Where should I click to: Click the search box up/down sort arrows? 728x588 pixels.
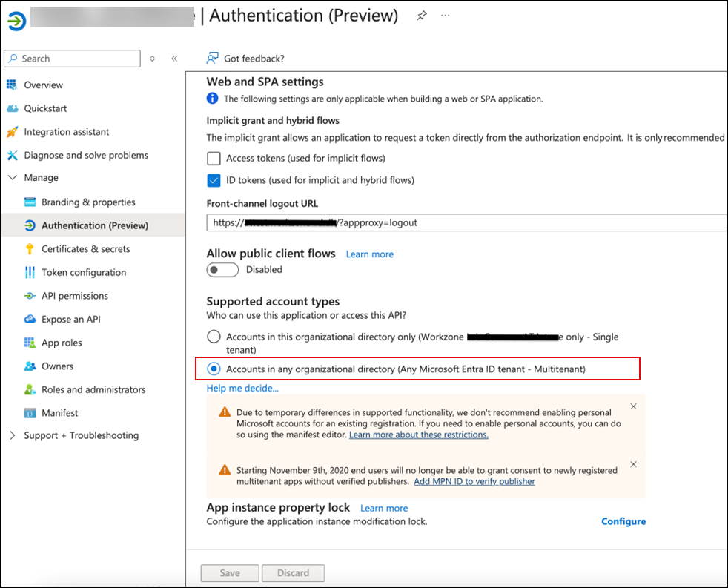click(153, 59)
